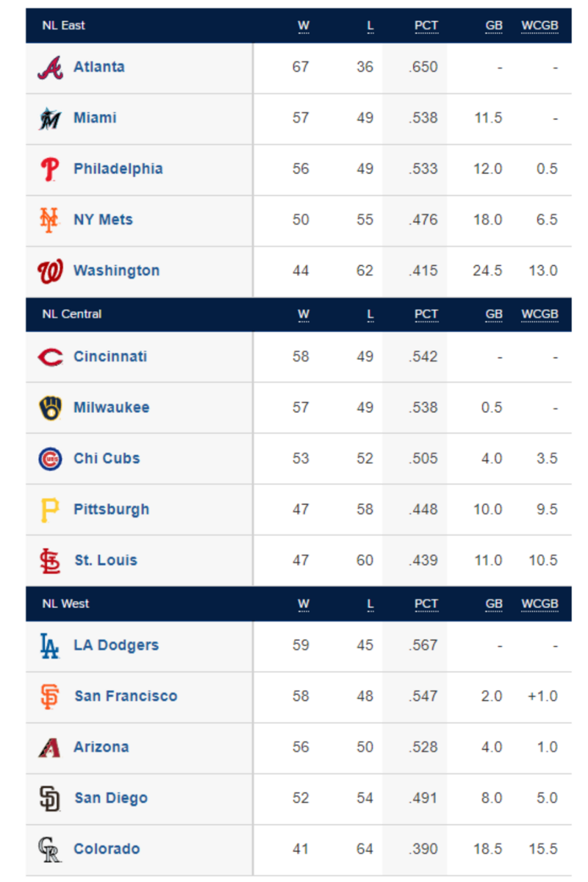The width and height of the screenshot is (588, 882).
Task: Click GB column header in NL East
Action: [x=494, y=26]
